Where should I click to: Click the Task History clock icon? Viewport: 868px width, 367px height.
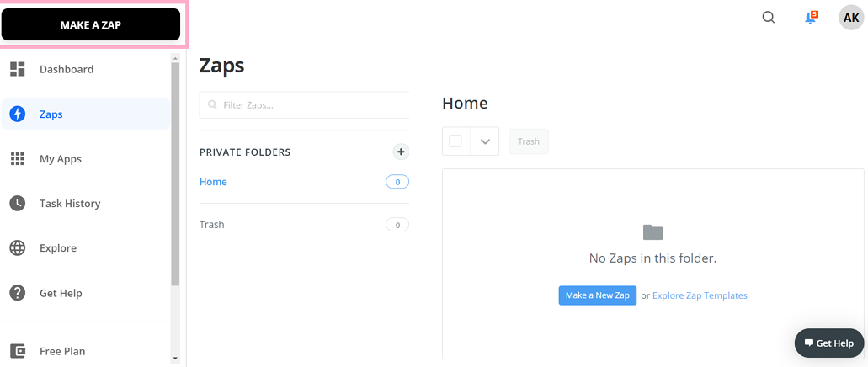point(18,203)
